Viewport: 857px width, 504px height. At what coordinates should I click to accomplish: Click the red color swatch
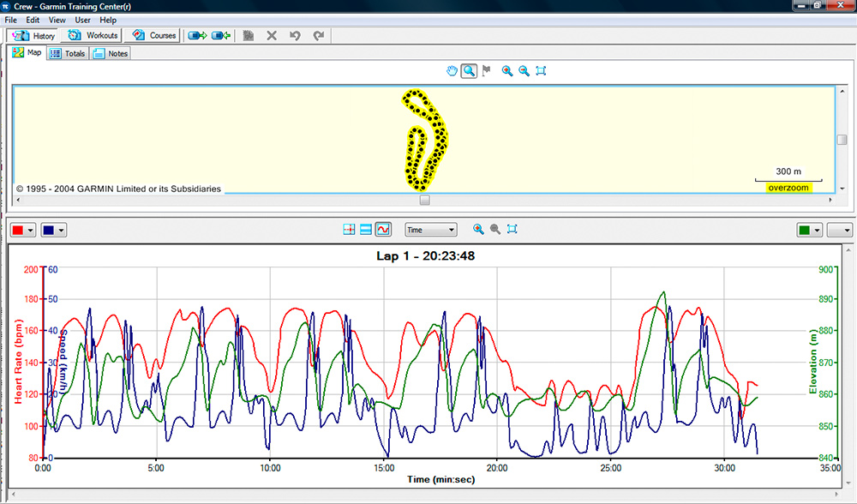tap(18, 230)
